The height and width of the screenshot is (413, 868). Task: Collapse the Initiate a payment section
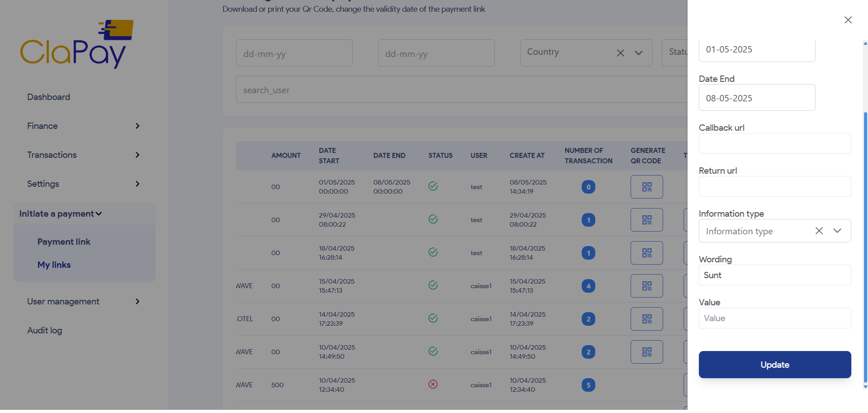click(61, 214)
